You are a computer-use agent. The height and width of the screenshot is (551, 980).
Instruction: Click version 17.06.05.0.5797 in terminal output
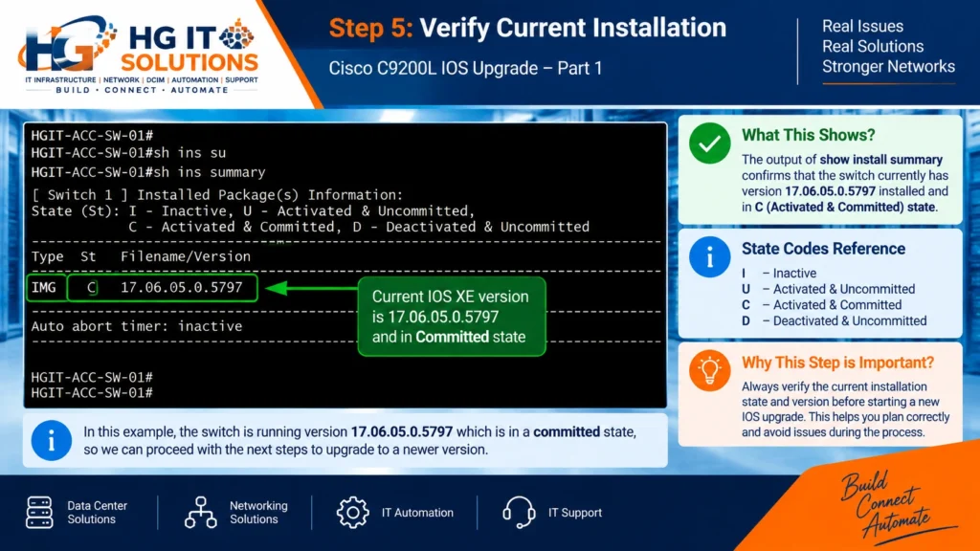click(x=181, y=287)
